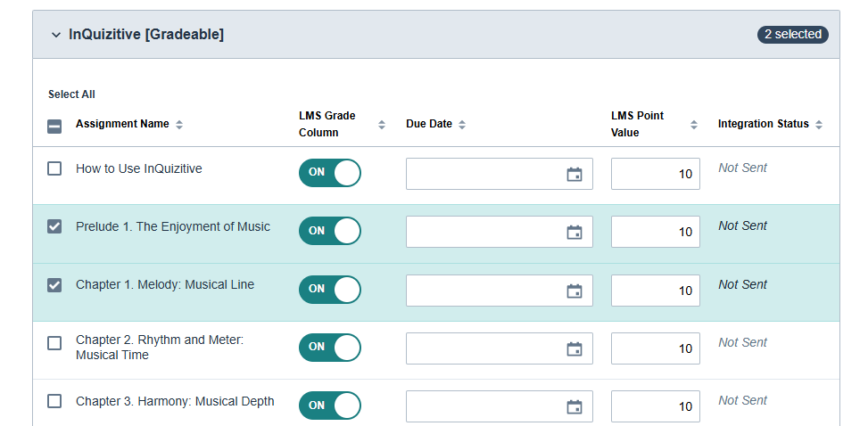The height and width of the screenshot is (426, 868).
Task: Sort by Assignment Name column arrows
Action: (179, 125)
